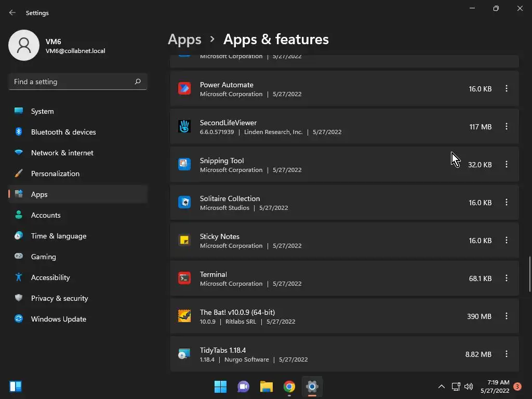Click the apps list vertical scrollbar
This screenshot has height=399, width=532.
coord(529,274)
